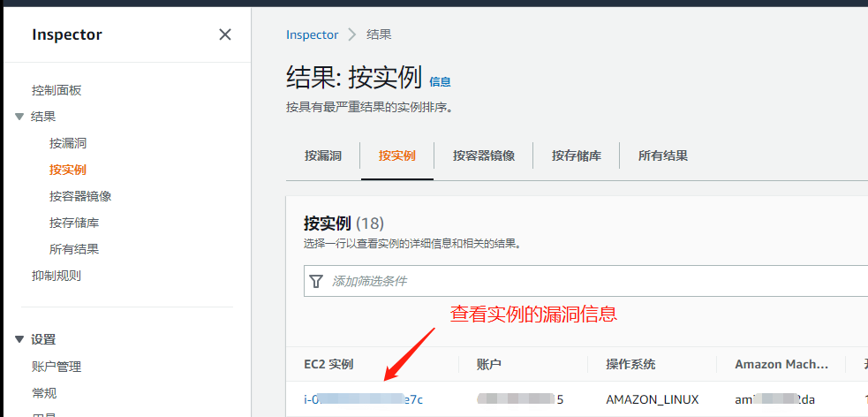The image size is (868, 417).
Task: Focus the 添加筛选条件 filter field
Action: click(x=585, y=281)
